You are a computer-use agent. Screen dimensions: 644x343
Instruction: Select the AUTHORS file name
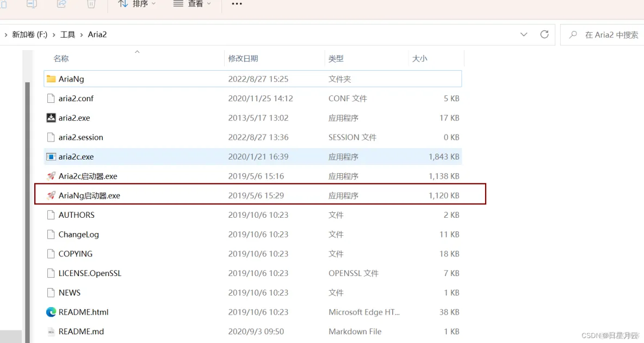coord(76,215)
